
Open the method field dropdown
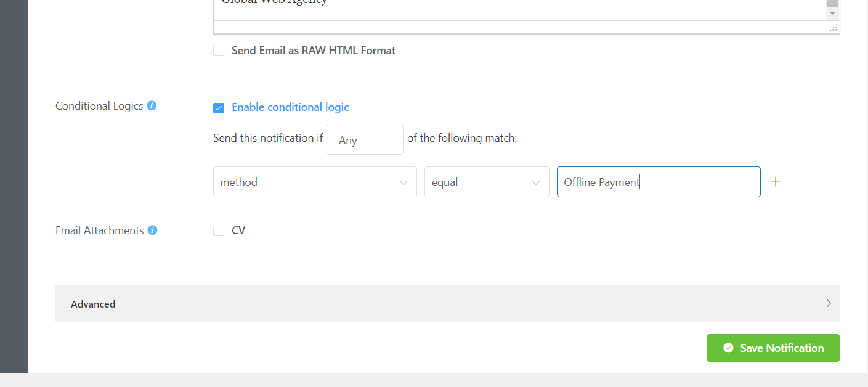[315, 182]
